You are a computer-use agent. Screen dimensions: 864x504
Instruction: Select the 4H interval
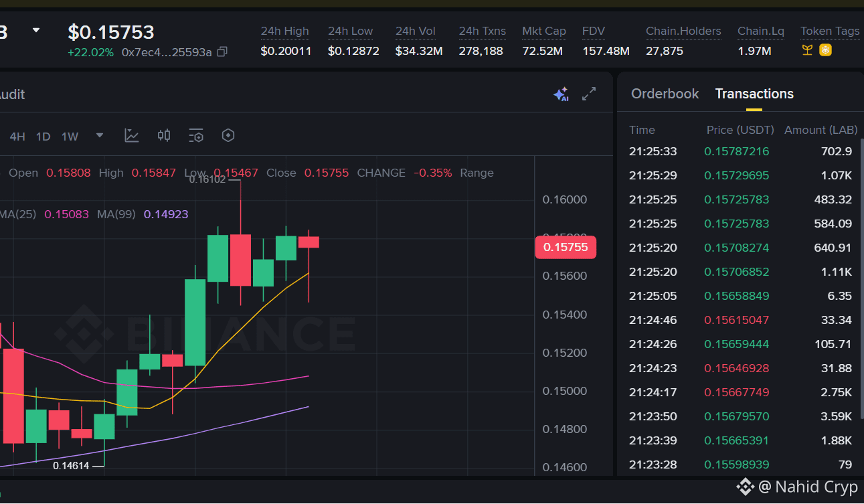point(17,137)
